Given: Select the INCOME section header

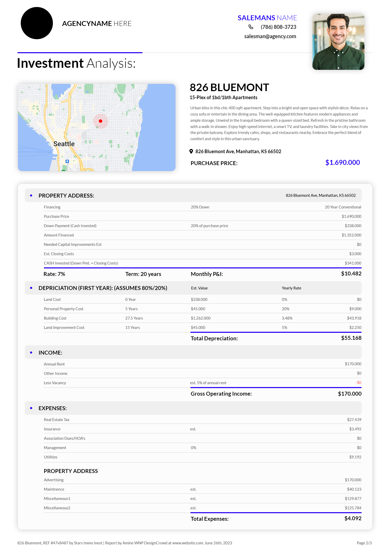Looking at the screenshot, I should pos(50,353).
